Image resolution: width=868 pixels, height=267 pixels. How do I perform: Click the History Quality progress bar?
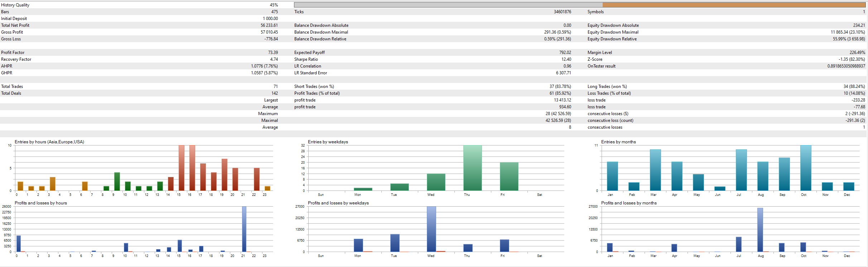[580, 5]
